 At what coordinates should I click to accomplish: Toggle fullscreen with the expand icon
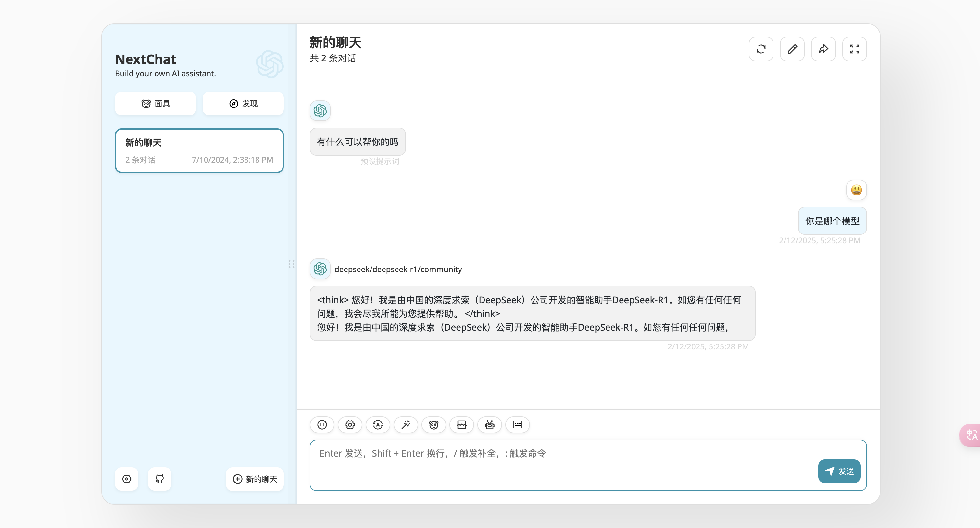pyautogui.click(x=854, y=49)
